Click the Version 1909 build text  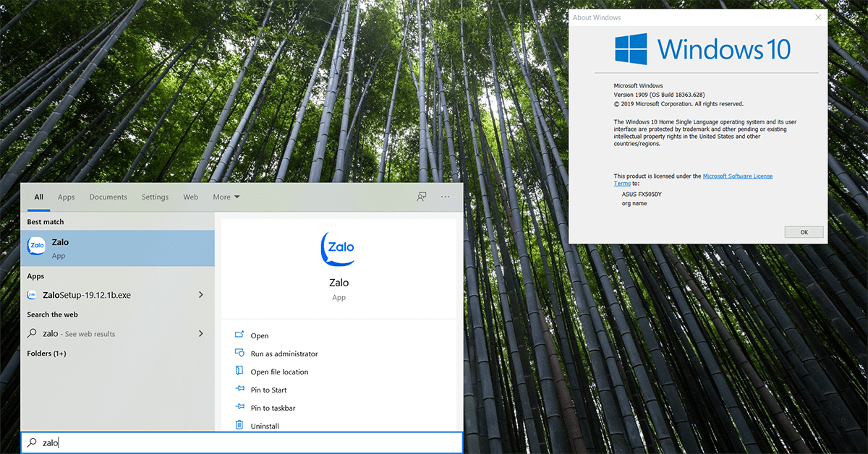coord(659,95)
